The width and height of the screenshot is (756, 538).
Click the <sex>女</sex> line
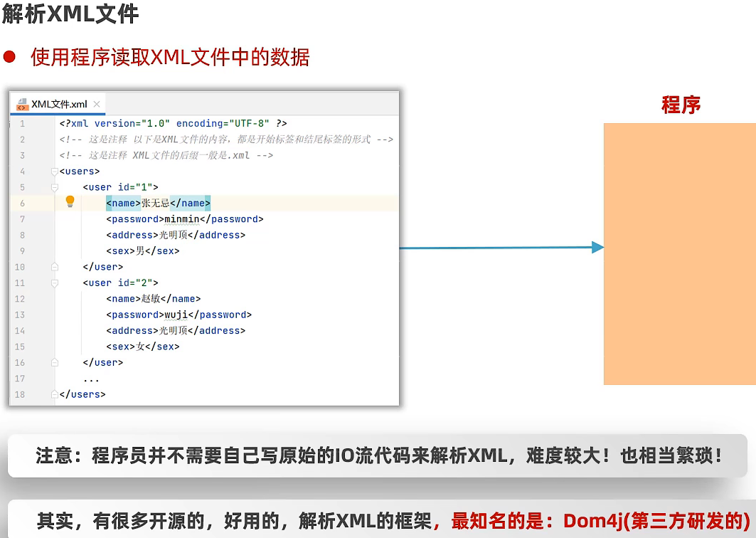(143, 347)
